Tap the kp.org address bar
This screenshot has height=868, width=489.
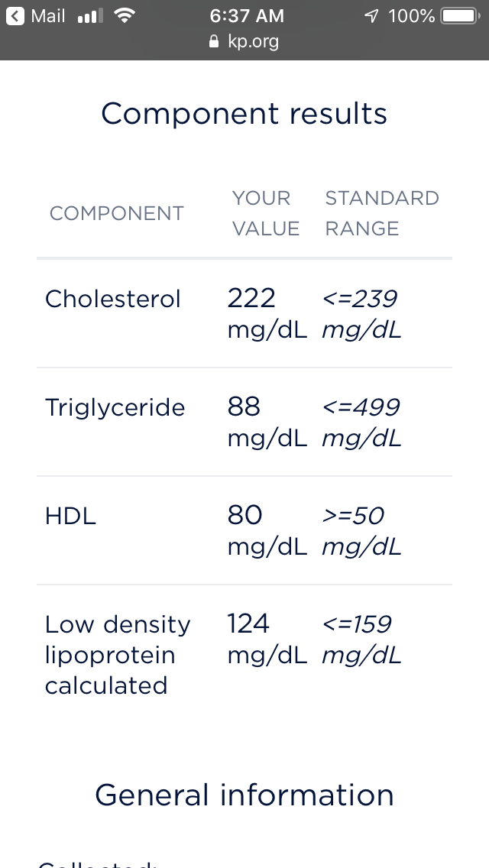pos(253,42)
